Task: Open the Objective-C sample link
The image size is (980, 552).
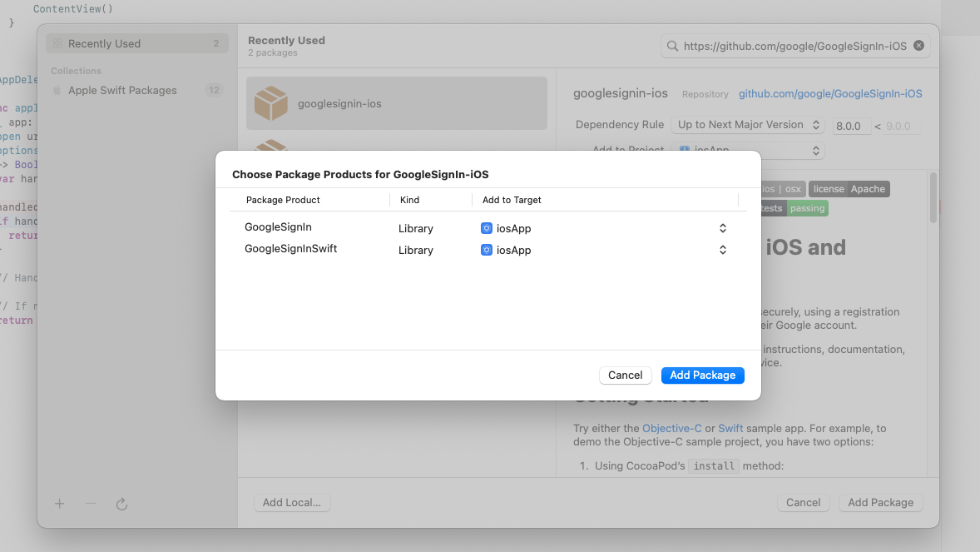Action: [x=672, y=428]
